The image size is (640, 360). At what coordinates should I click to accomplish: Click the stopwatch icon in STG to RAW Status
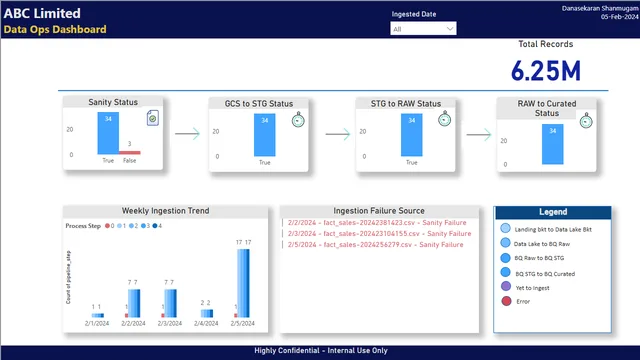pos(444,119)
